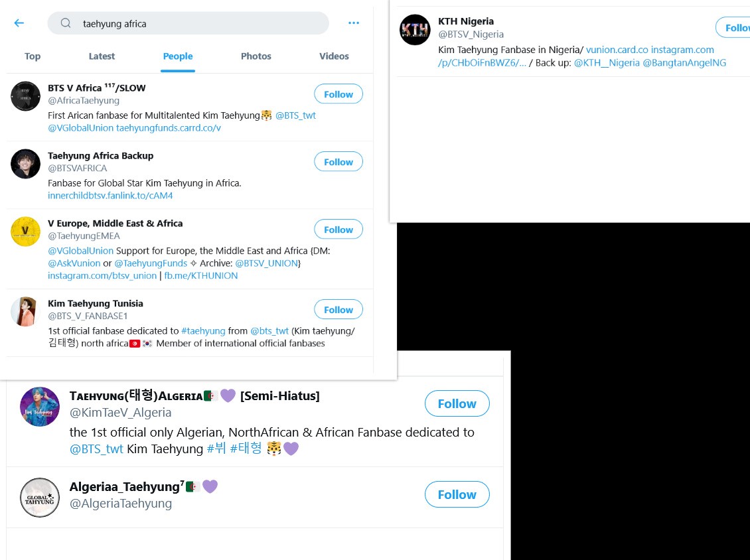Follow BTS V Africa account

pos(338,94)
